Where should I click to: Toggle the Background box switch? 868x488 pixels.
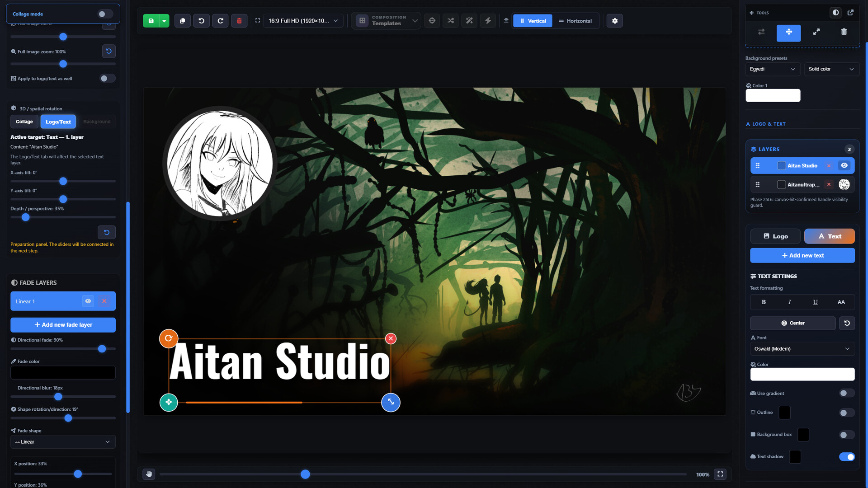click(x=847, y=435)
